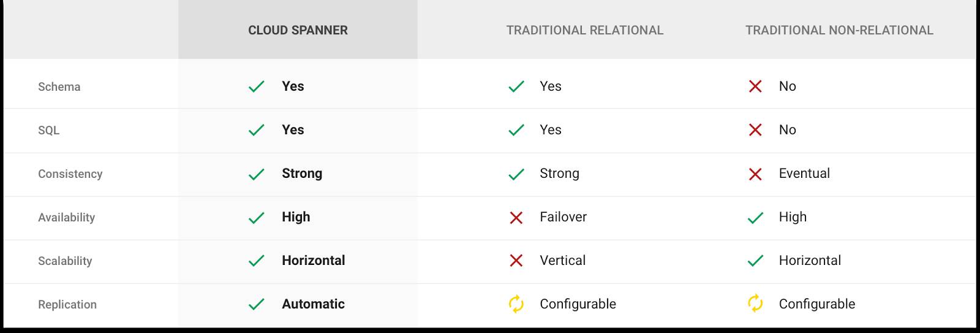Click the red X icon next to Eventual
The height and width of the screenshot is (333, 980).
[x=755, y=174]
